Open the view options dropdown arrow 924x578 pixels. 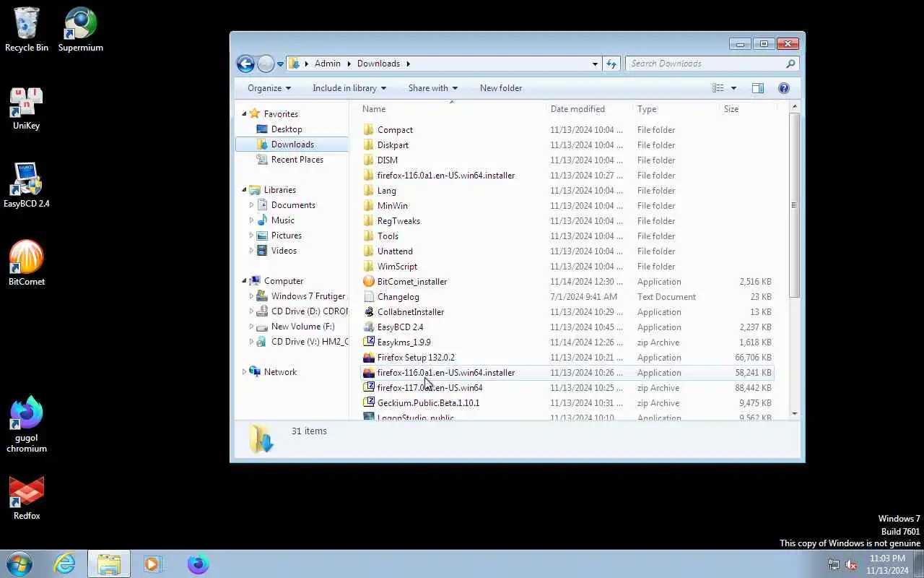(733, 88)
